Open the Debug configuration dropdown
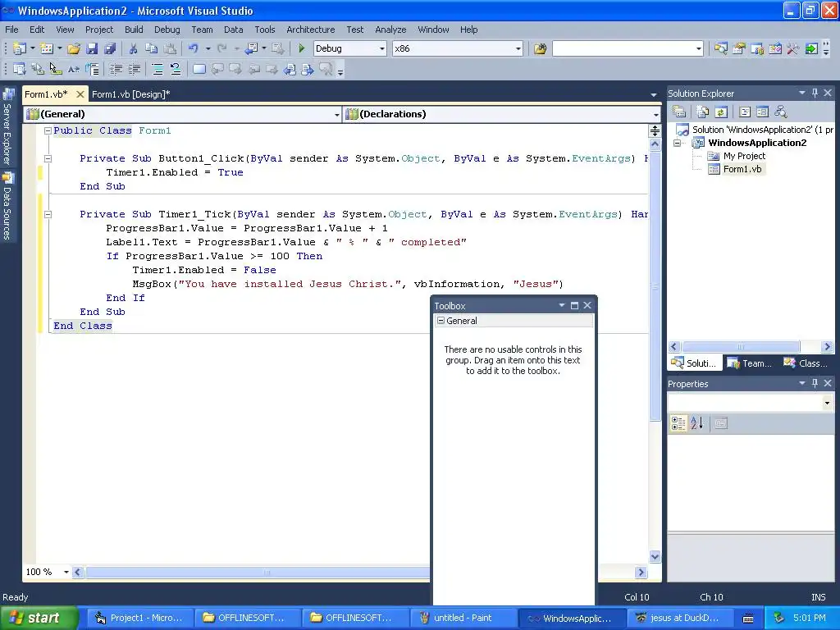 382,48
